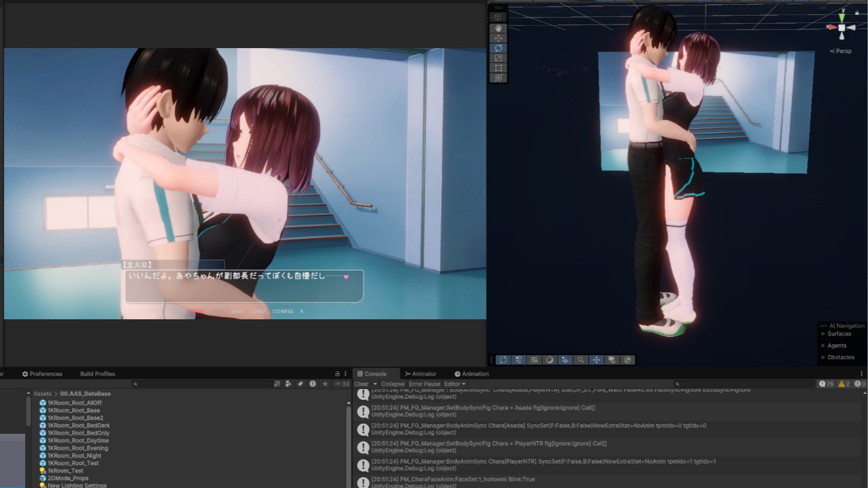Select the Hand view tool

click(498, 28)
